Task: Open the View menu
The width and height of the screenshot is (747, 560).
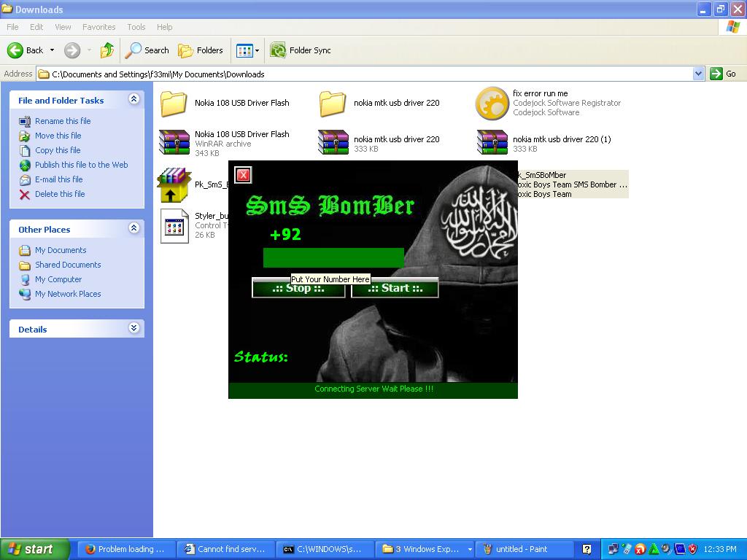Action: (63, 27)
